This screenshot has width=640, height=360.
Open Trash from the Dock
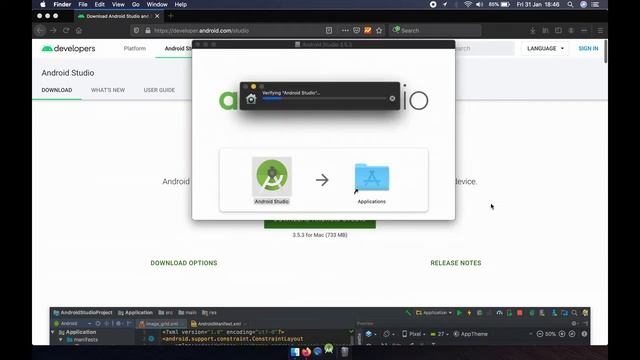tap(344, 352)
